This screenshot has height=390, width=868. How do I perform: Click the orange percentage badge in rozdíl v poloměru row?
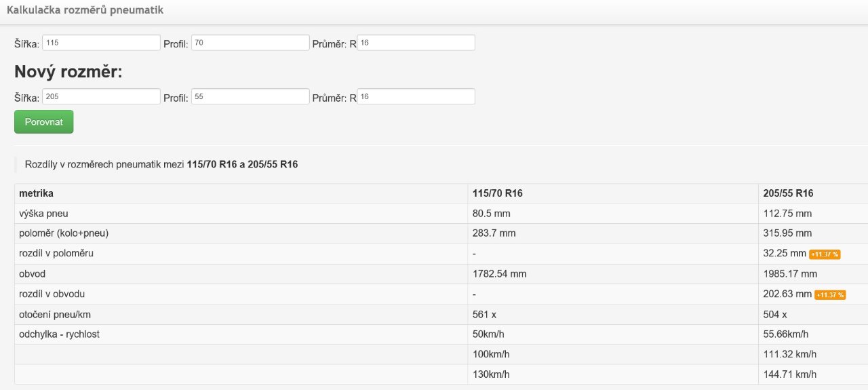[825, 254]
